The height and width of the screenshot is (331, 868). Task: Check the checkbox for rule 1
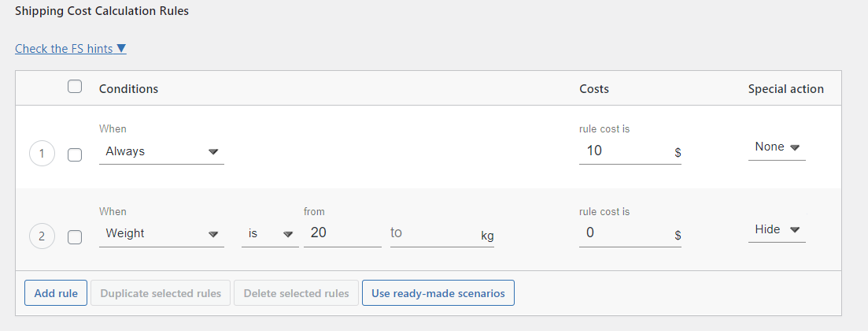click(x=75, y=154)
